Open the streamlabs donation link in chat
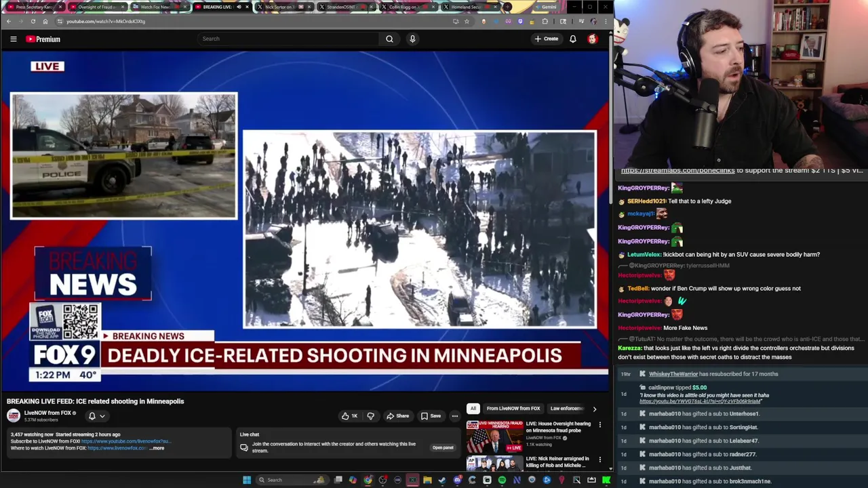The width and height of the screenshot is (868, 488). tap(677, 171)
